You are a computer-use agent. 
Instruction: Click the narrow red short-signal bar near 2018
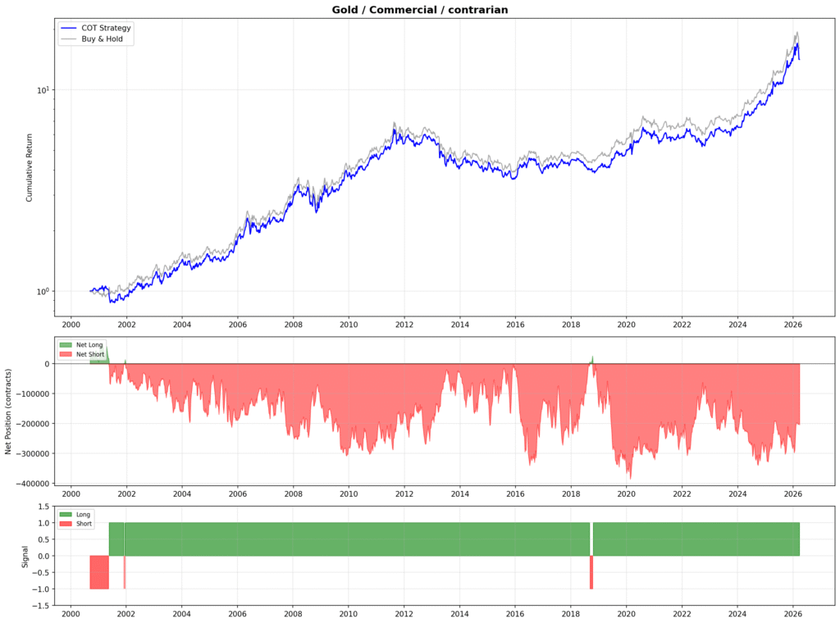(x=591, y=572)
